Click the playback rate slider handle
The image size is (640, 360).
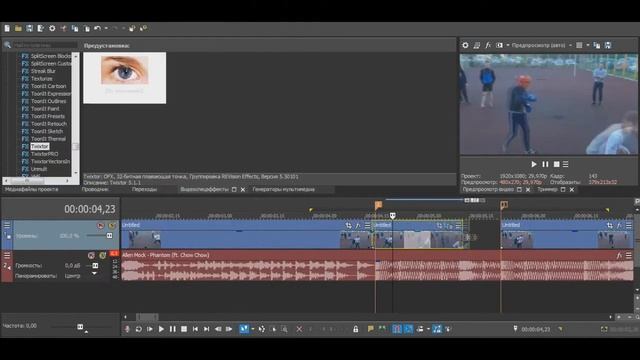(x=80, y=327)
